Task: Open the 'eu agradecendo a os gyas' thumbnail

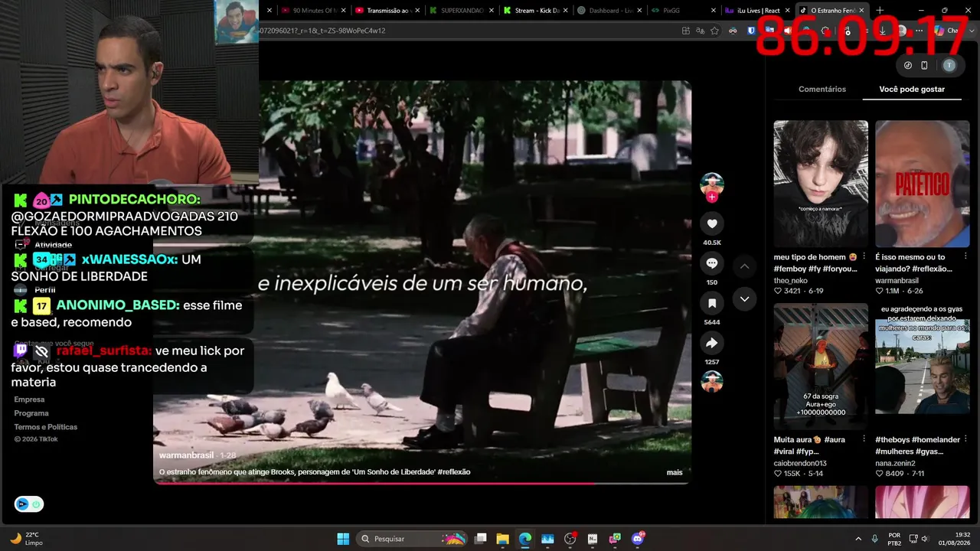Action: (923, 367)
